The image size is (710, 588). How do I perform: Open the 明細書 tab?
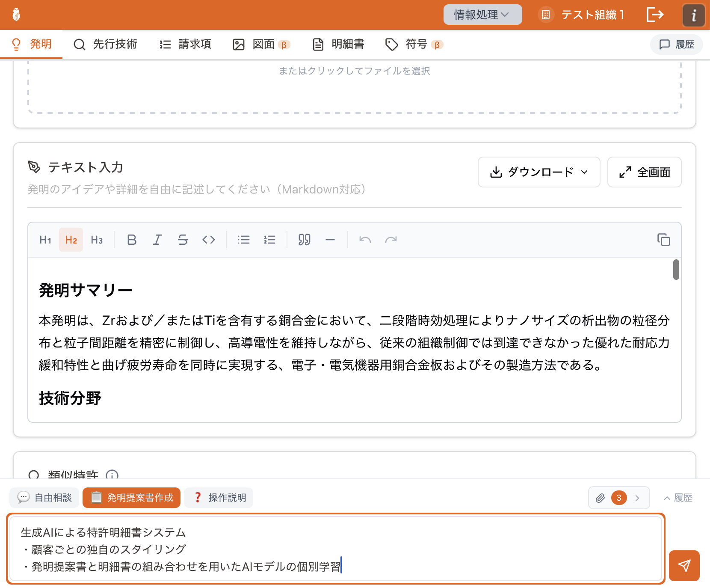(338, 44)
